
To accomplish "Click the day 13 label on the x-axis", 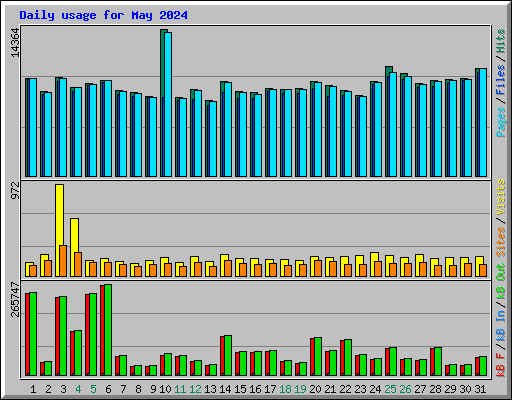I will click(210, 389).
